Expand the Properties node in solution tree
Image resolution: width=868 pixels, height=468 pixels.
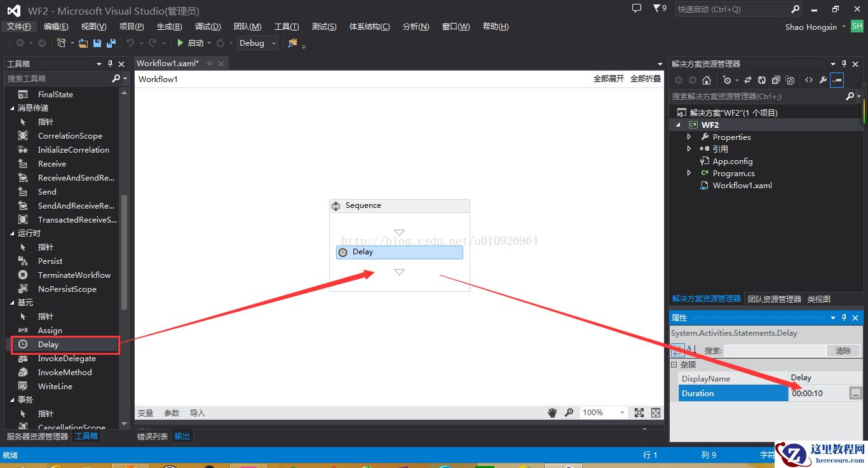pos(689,137)
